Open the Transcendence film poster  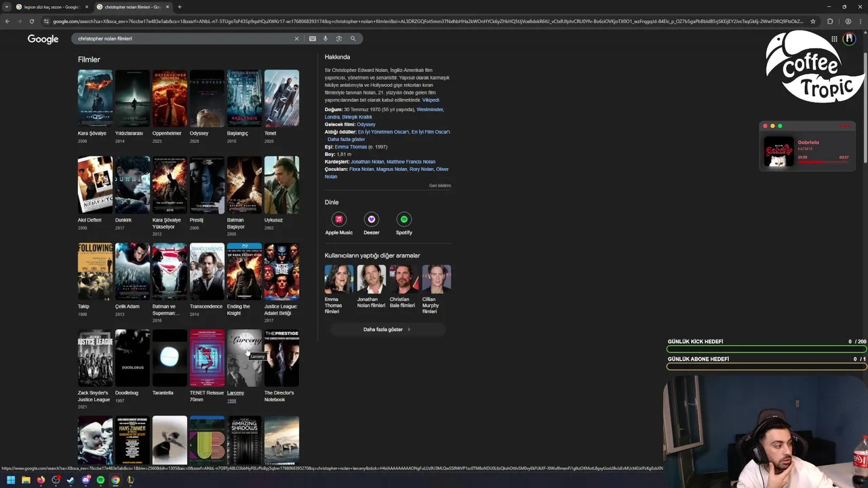207,272
